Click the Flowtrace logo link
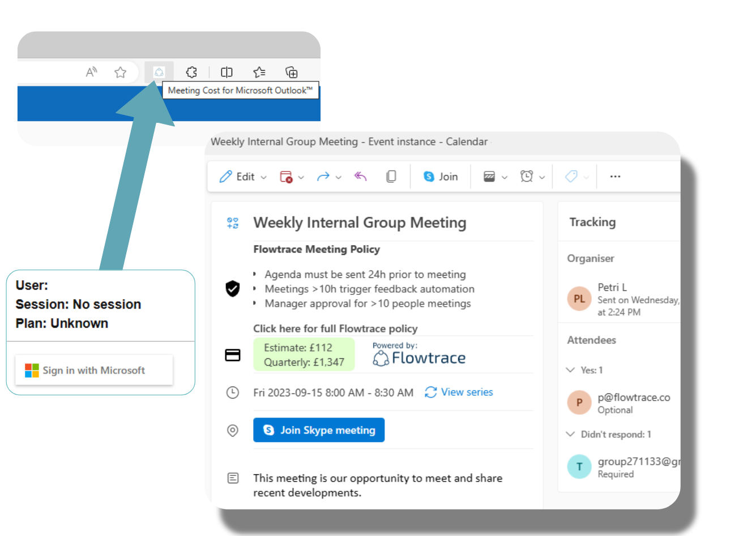 419,358
